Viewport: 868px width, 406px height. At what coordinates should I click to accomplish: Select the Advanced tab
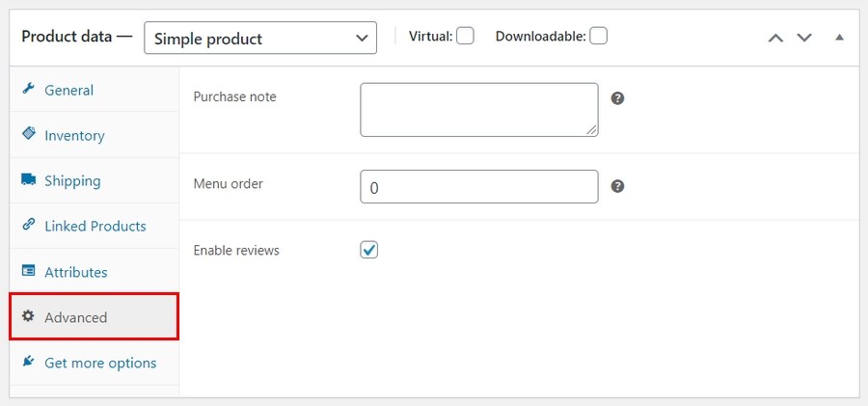[x=95, y=317]
